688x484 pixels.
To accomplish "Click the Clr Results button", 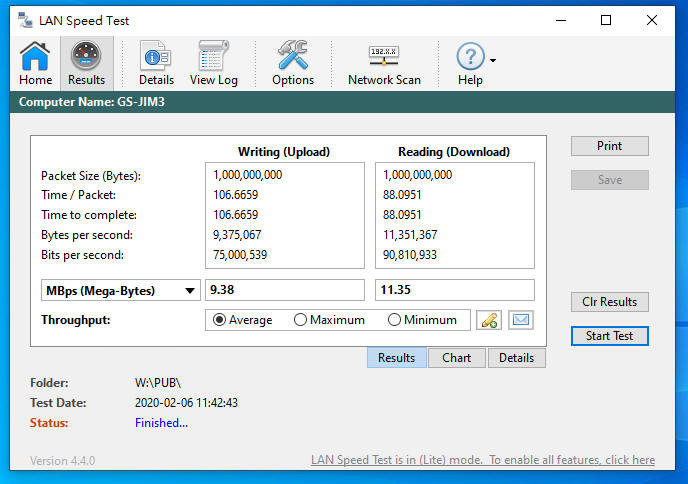I will click(609, 302).
